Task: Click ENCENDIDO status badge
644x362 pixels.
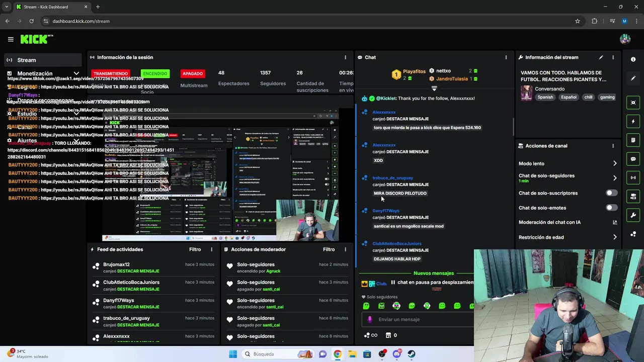Action: click(155, 73)
